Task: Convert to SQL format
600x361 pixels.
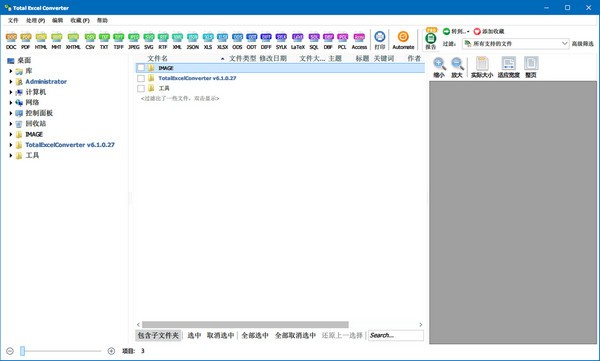Action: tap(314, 41)
